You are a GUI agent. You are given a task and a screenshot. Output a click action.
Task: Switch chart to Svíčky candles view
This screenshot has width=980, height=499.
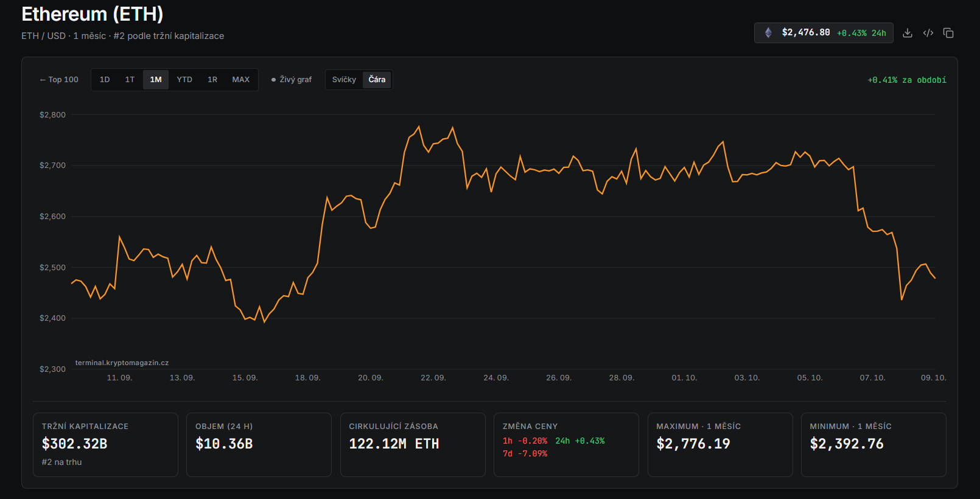coord(344,80)
